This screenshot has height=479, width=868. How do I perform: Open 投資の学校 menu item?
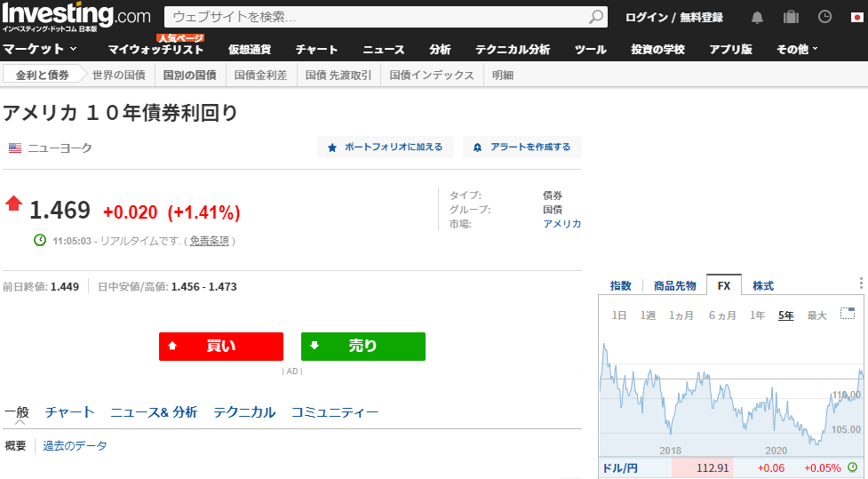tap(658, 49)
